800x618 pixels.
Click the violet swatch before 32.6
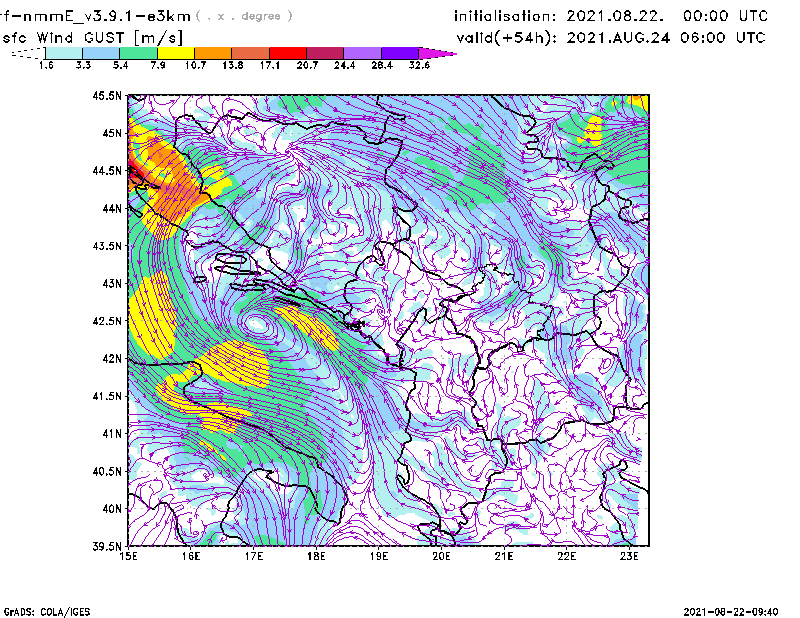pyautogui.click(x=400, y=52)
